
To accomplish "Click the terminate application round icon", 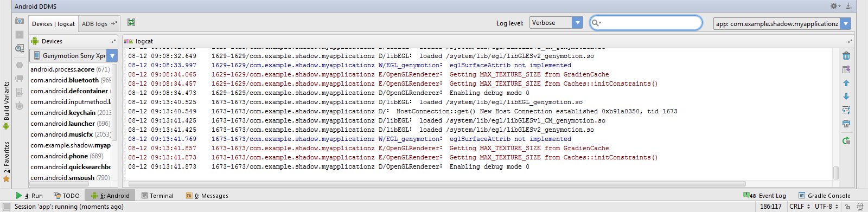I will (x=20, y=65).
